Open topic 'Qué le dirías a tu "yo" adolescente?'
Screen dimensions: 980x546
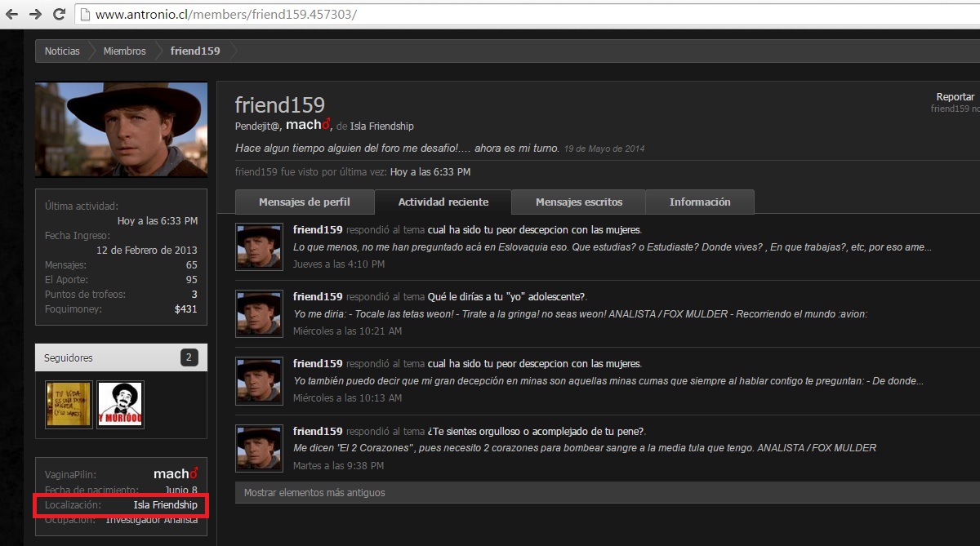coord(507,296)
